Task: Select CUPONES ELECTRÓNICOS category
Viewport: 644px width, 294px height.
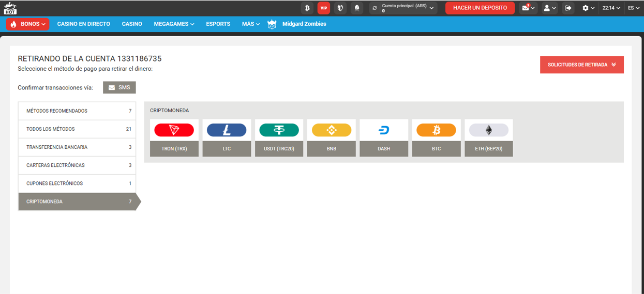Action: point(77,183)
